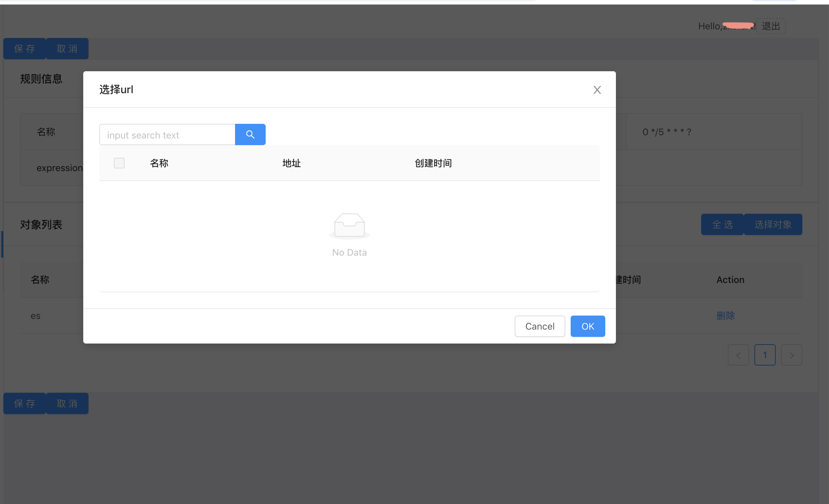
Task: Click the magnifier search icon button
Action: (250, 134)
